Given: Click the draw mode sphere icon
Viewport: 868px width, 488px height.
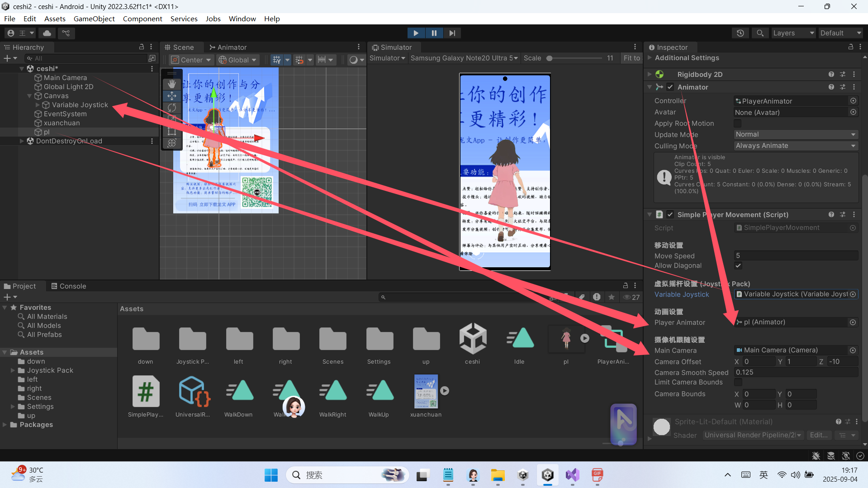Looking at the screenshot, I should pos(354,60).
